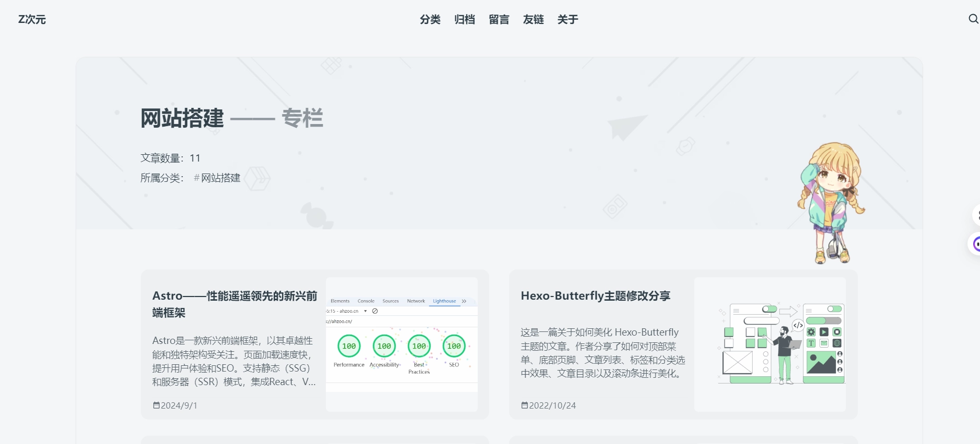The height and width of the screenshot is (444, 980).
Task: Click the Z次元 site logo
Action: pos(32,20)
